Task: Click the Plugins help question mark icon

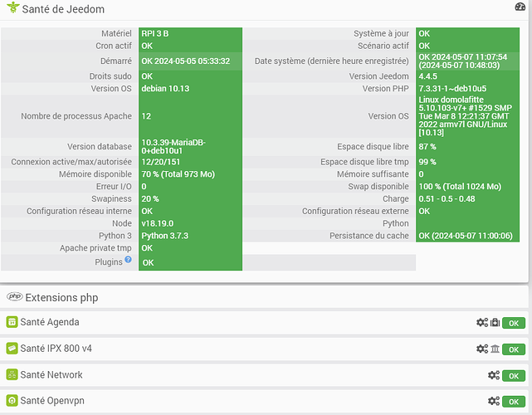Action: (x=128, y=261)
